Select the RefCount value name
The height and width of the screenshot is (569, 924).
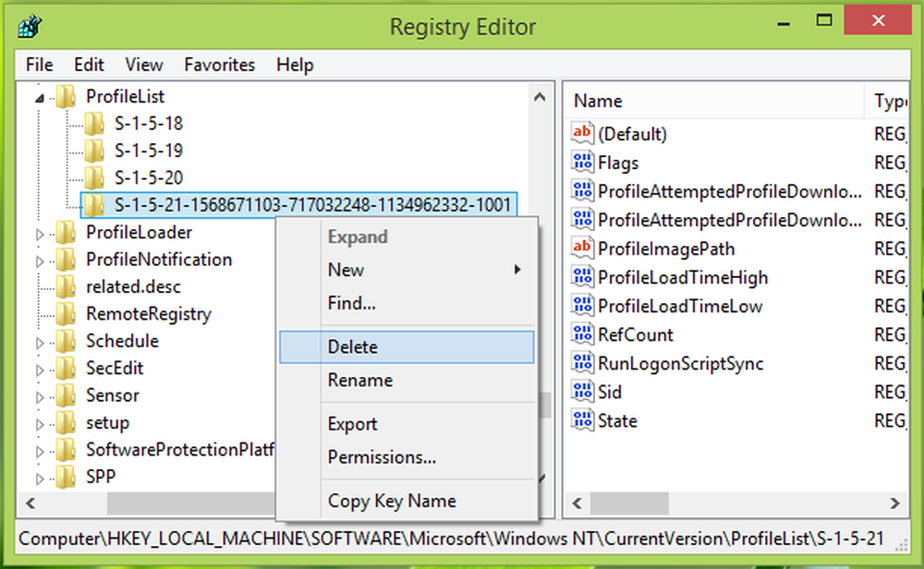[x=636, y=334]
